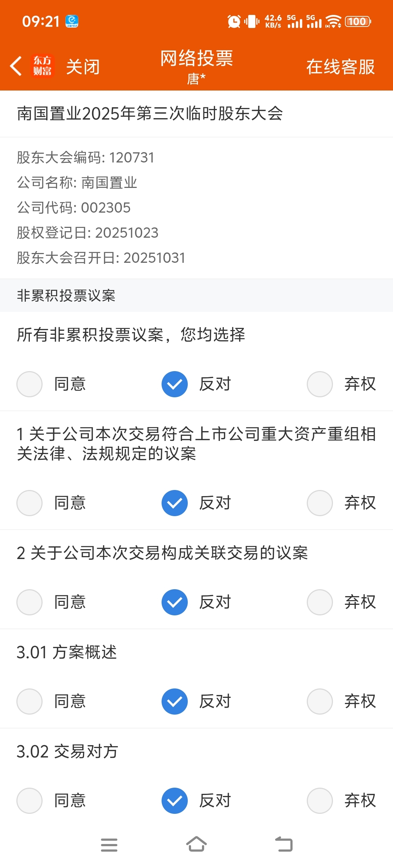Choose 反对 for proposal 1
Image resolution: width=393 pixels, height=868 pixels.
[x=175, y=503]
